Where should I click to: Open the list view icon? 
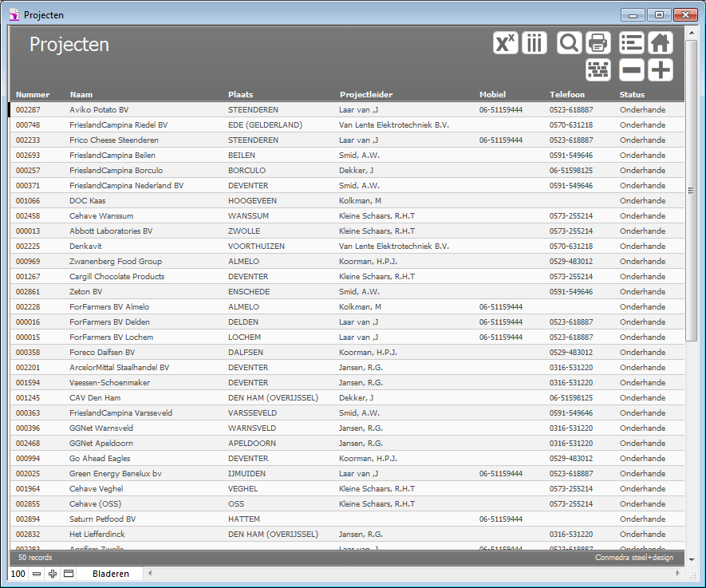(x=632, y=43)
